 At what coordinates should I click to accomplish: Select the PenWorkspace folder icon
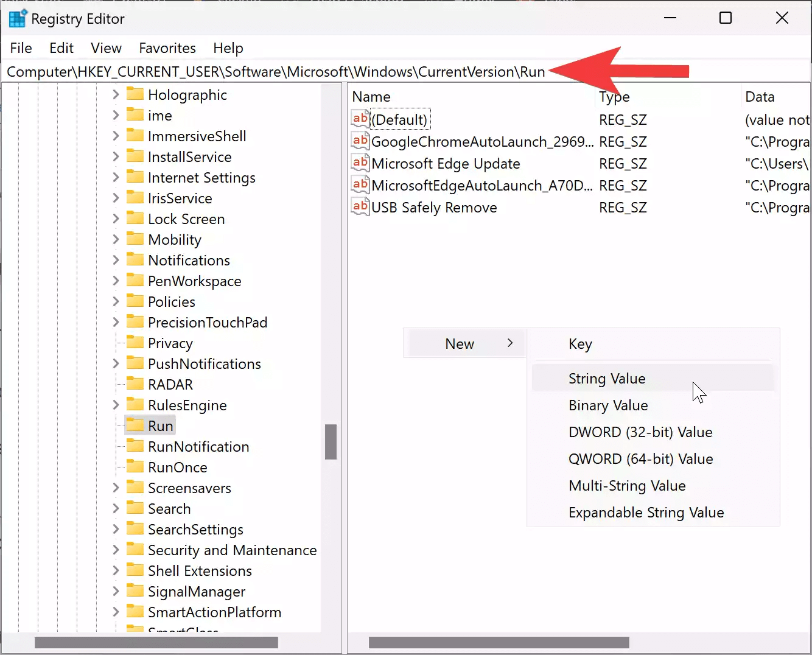pos(135,281)
